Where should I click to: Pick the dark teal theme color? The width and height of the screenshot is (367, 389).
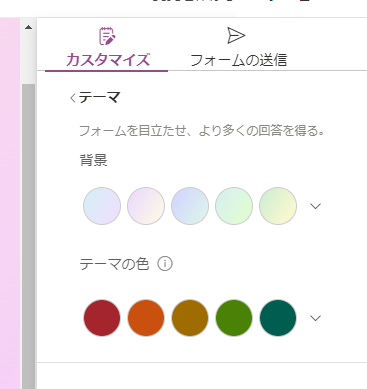coord(278,318)
